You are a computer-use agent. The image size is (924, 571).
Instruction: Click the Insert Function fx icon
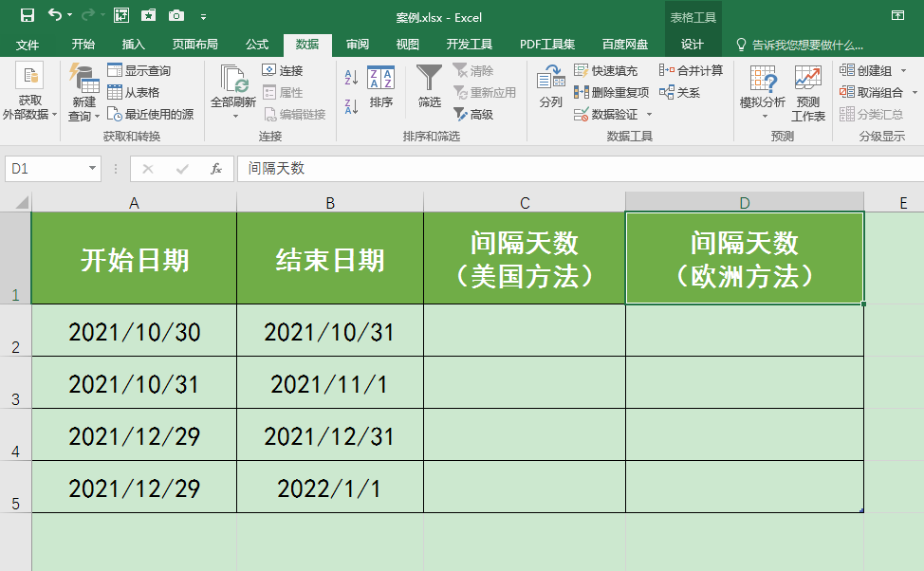[x=216, y=169]
